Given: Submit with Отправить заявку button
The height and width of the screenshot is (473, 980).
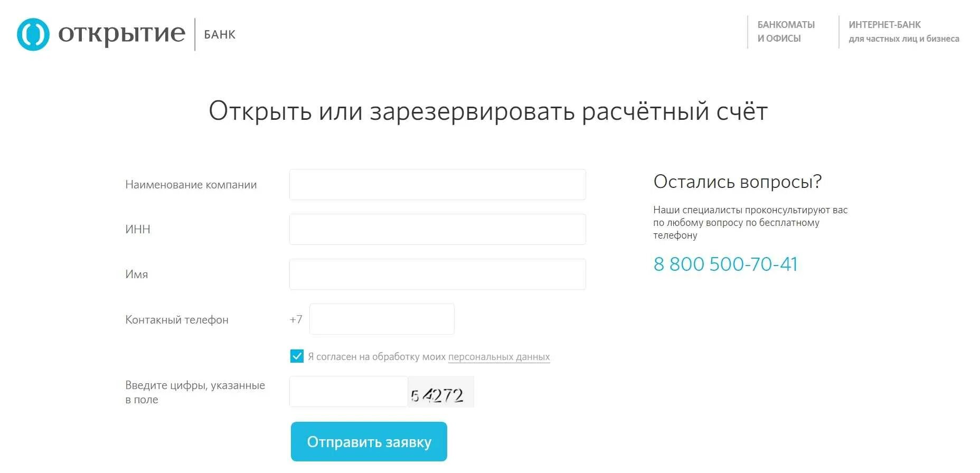Looking at the screenshot, I should (369, 441).
